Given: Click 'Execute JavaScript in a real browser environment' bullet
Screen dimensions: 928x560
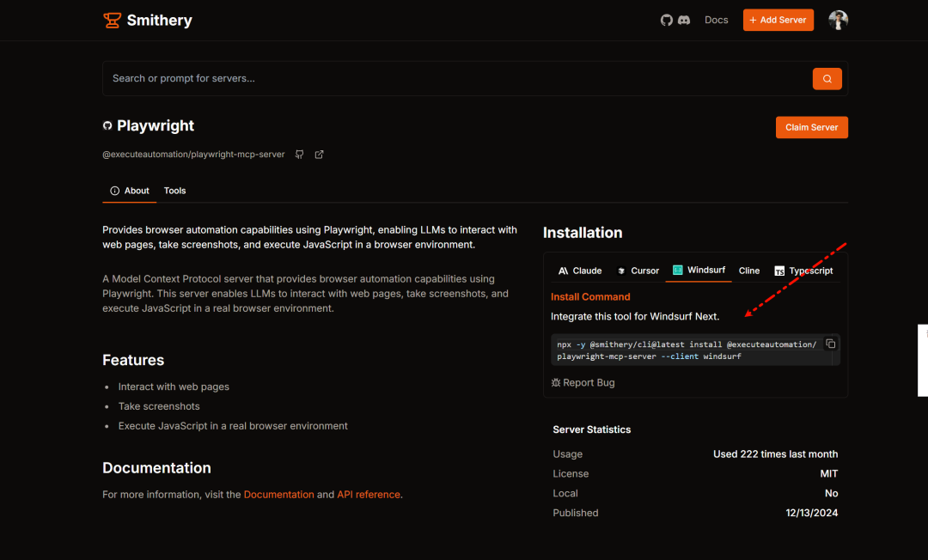Looking at the screenshot, I should click(233, 426).
